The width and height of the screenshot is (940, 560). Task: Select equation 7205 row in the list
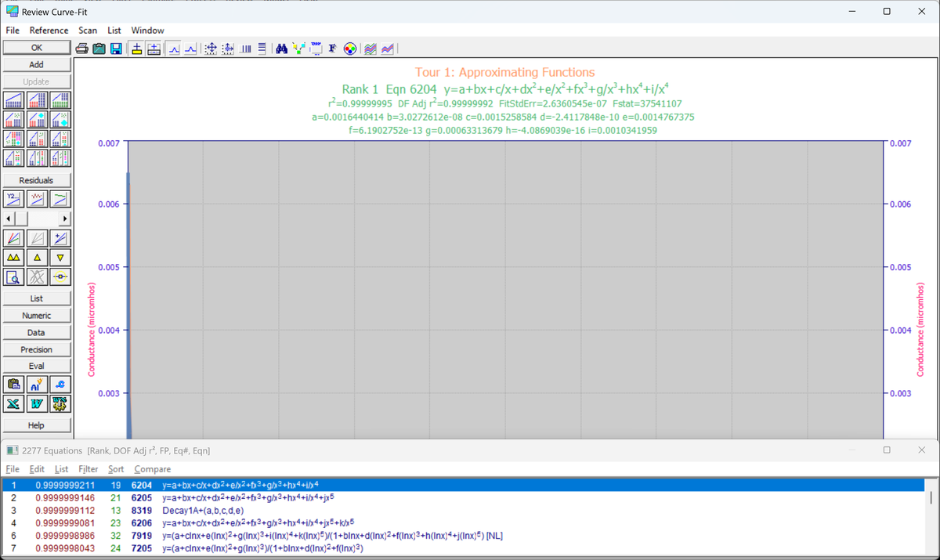[x=462, y=548]
